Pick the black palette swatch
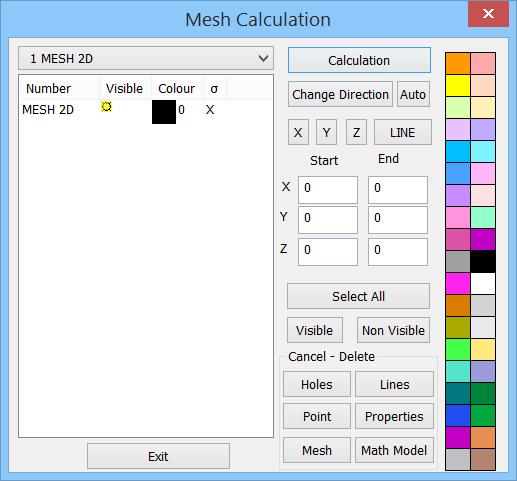 pyautogui.click(x=483, y=261)
